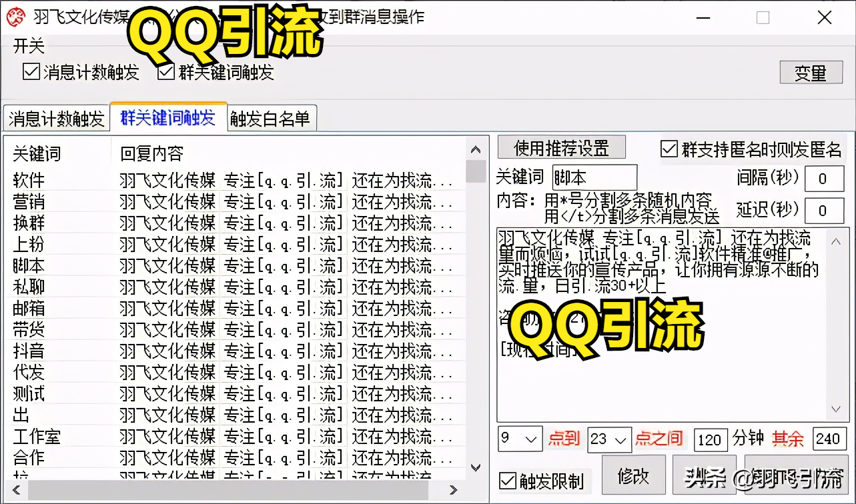Open the end hour dropdown showing 23
Viewport: 856px width, 504px height.
(x=609, y=439)
